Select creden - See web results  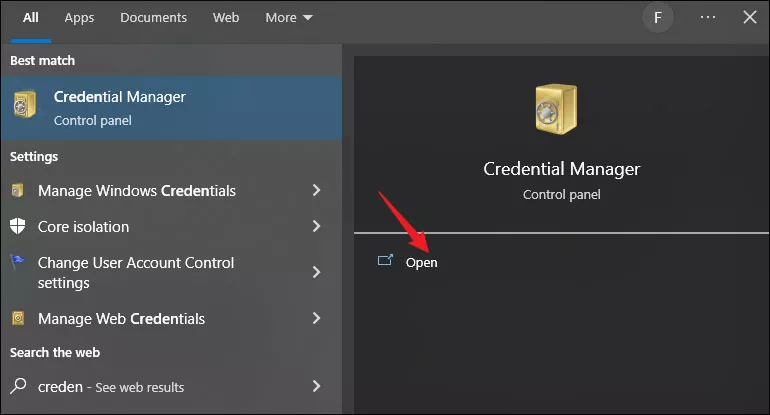pyautogui.click(x=171, y=387)
